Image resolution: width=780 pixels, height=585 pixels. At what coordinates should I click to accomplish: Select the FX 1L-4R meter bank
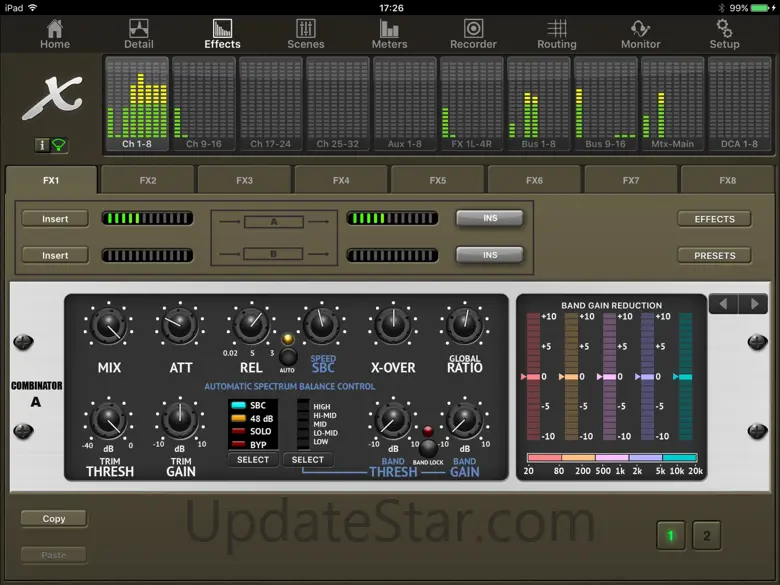(472, 103)
